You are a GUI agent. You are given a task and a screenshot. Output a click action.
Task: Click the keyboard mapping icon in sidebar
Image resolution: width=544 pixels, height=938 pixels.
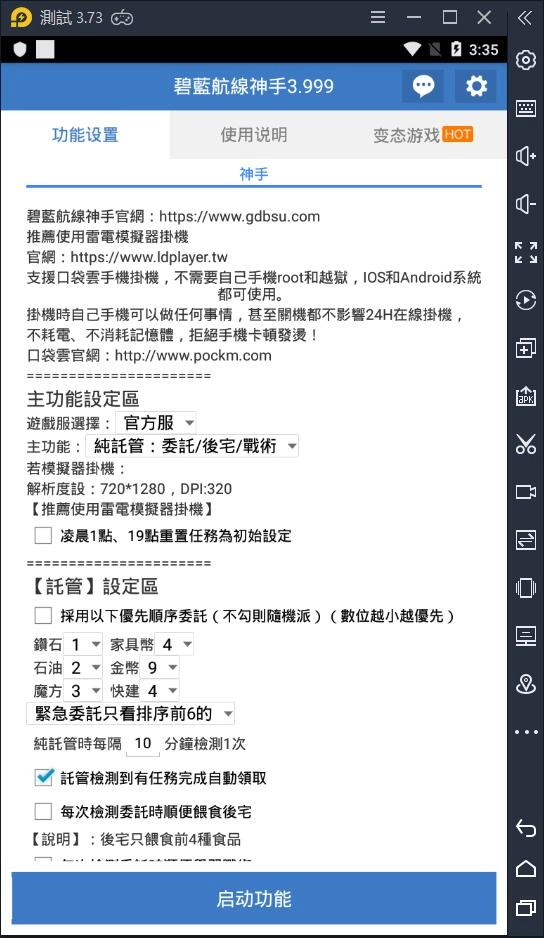point(525,108)
